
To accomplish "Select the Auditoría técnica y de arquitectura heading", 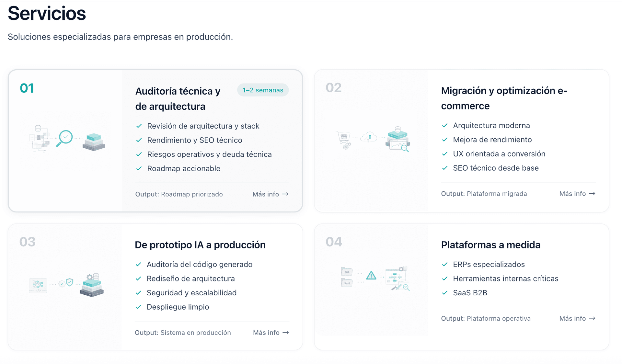I will pos(178,99).
